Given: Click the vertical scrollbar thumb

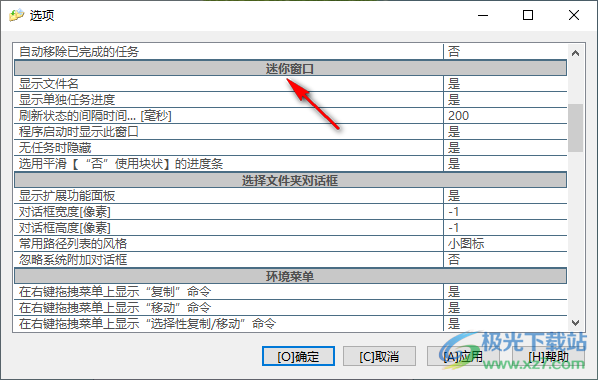Looking at the screenshot, I should [x=575, y=128].
